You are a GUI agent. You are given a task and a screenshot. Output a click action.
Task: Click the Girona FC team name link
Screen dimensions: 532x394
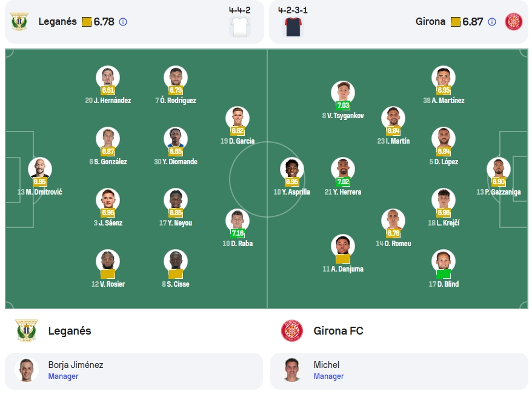pyautogui.click(x=338, y=331)
